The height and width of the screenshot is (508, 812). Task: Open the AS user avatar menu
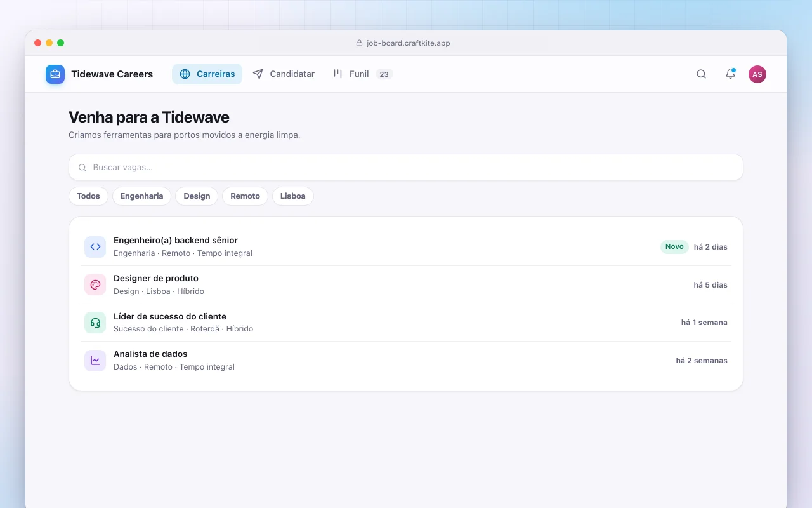(x=757, y=74)
